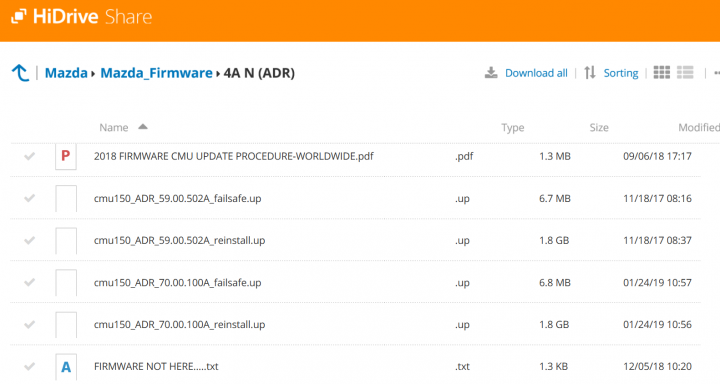
Task: Sort by the Name column header
Action: click(113, 128)
